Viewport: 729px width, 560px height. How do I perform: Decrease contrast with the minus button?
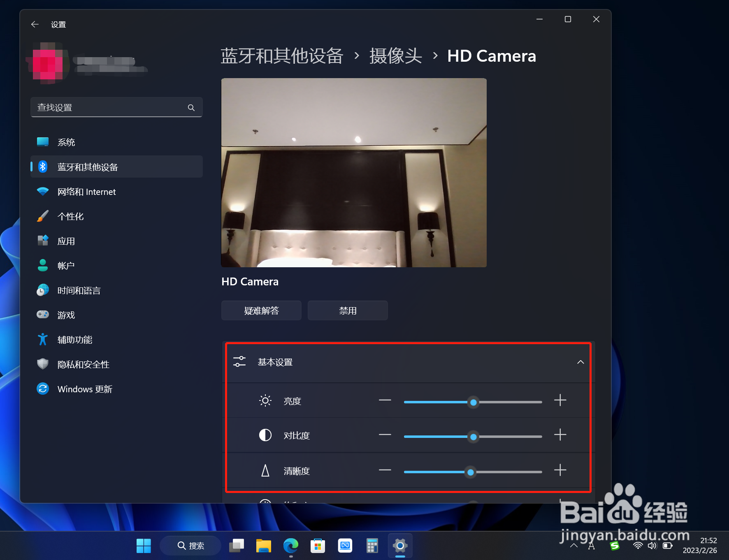pos(385,435)
